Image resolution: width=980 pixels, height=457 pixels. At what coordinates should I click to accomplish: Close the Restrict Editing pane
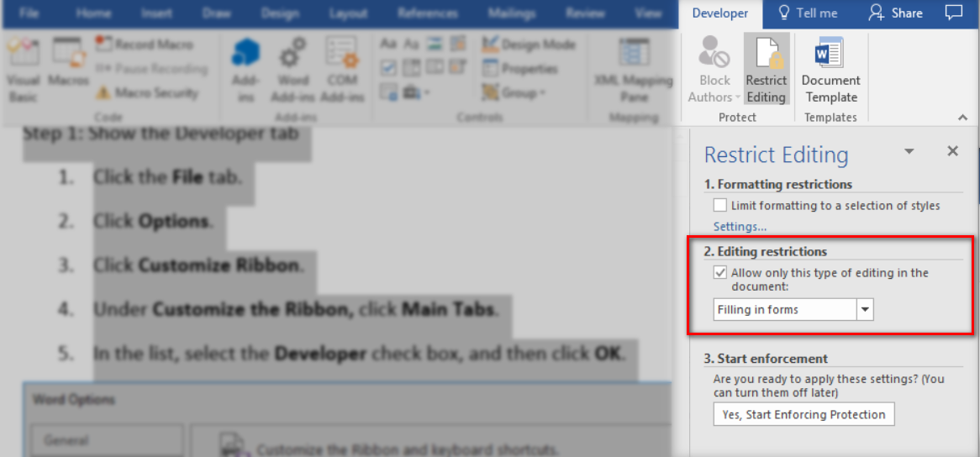952,151
